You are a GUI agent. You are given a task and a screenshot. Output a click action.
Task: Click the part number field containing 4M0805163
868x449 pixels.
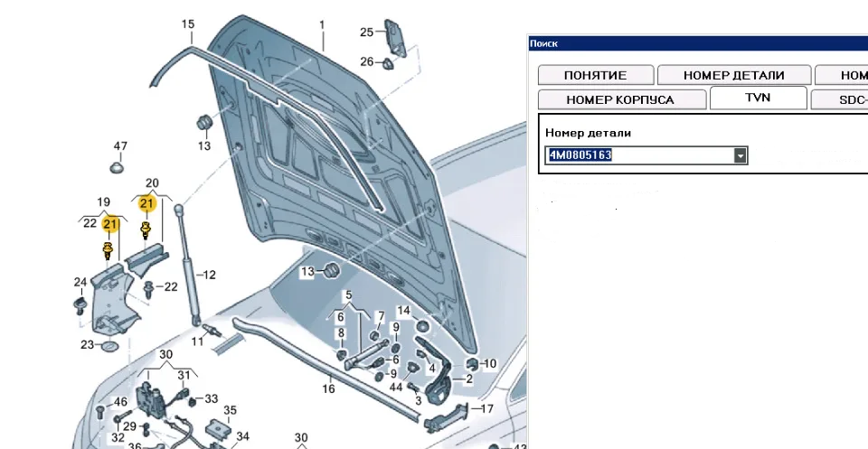[640, 155]
